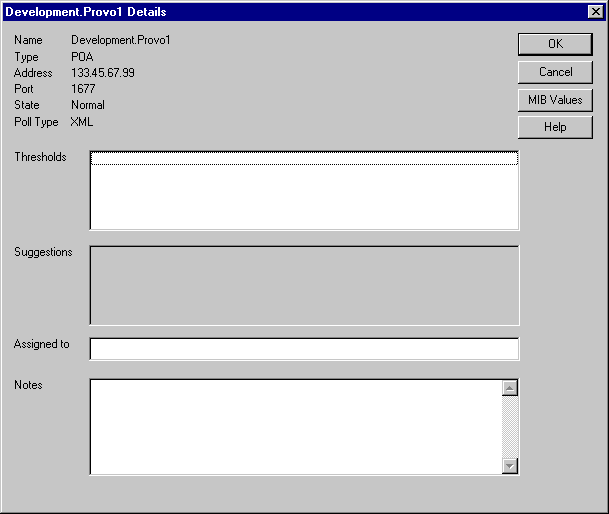The image size is (609, 514).
Task: Click inside the Suggestions box
Action: [304, 285]
